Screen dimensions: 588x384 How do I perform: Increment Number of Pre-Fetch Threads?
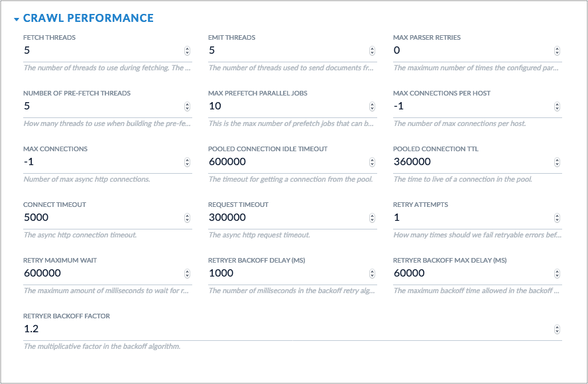click(189, 103)
